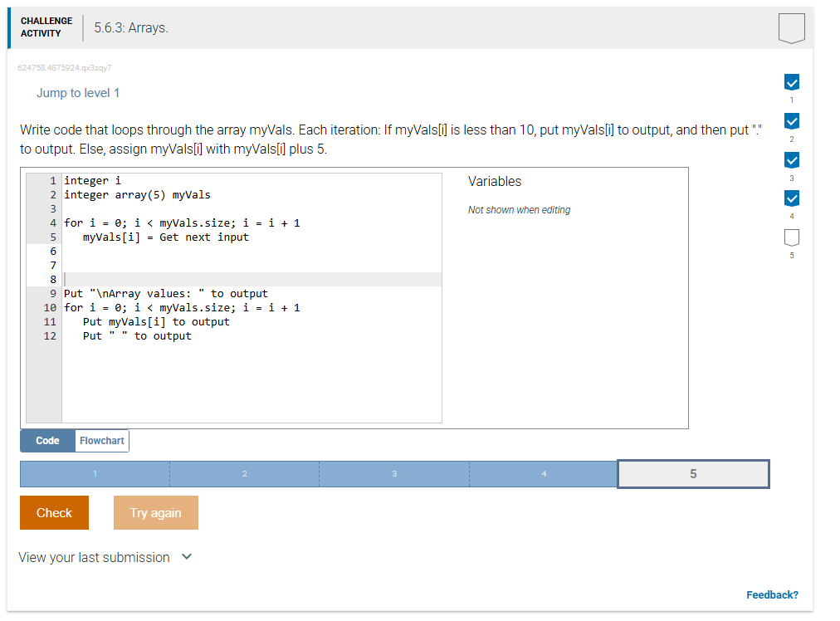Toggle the level 1 completion checkmark

[791, 82]
